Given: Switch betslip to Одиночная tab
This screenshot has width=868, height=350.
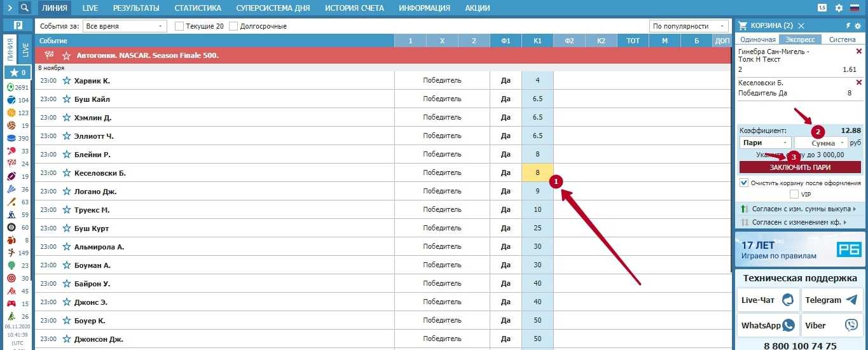Looking at the screenshot, I should tap(758, 39).
